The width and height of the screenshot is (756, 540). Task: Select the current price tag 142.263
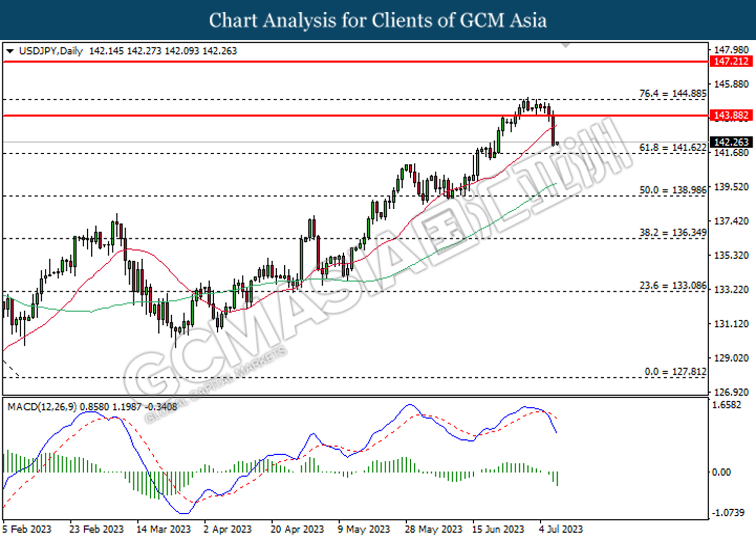[731, 142]
